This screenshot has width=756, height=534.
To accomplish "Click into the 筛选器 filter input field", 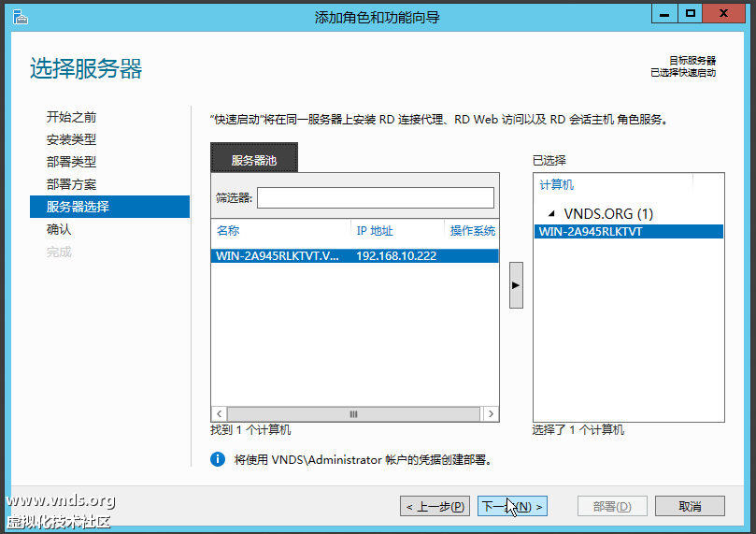I will (x=376, y=197).
